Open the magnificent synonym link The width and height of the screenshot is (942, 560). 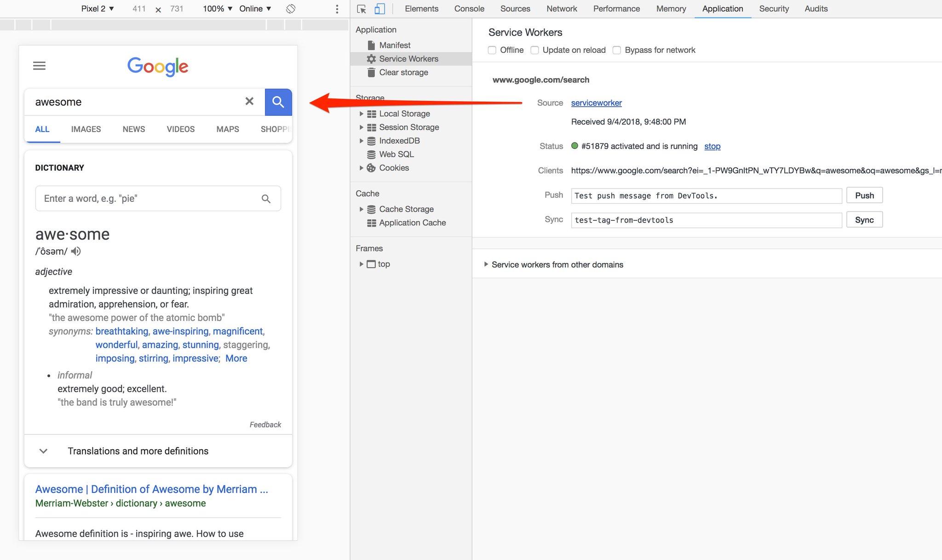coord(238,331)
